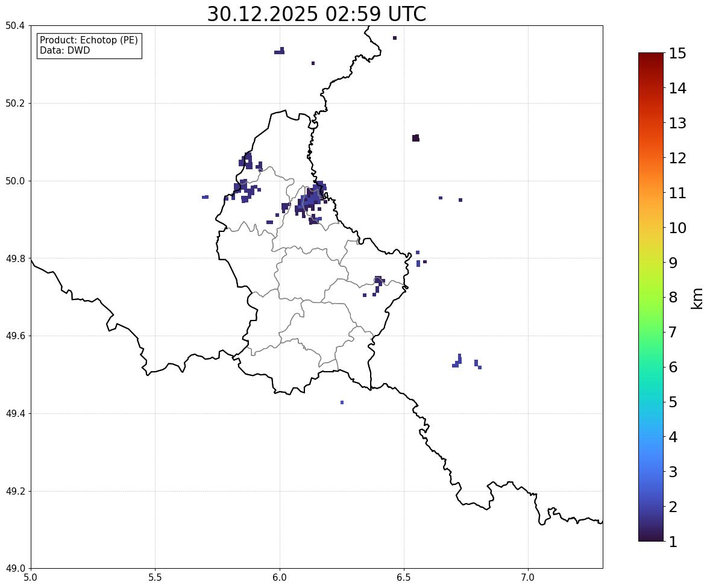Click the latitude axis label 50.2
Viewport: 710px width, 588px height.
point(15,103)
